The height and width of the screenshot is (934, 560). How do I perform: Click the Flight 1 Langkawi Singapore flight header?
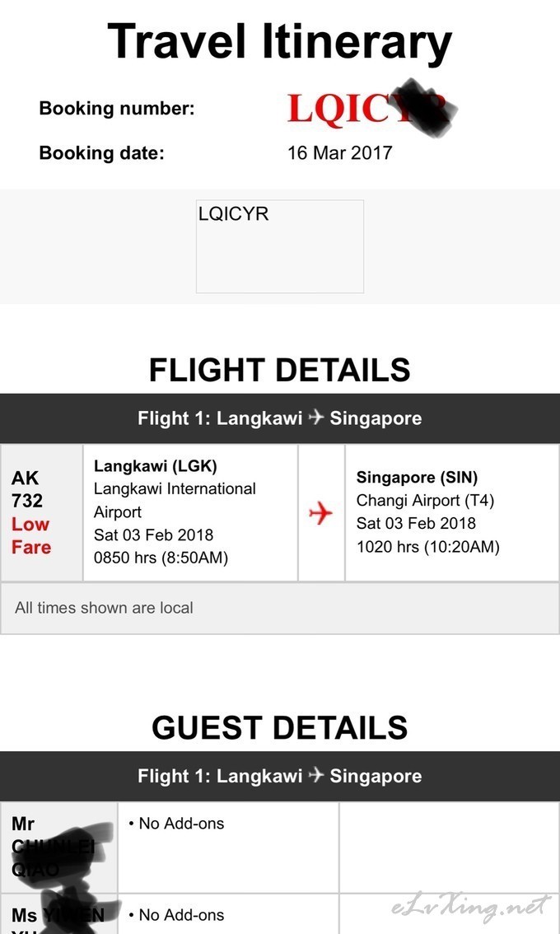click(x=280, y=418)
